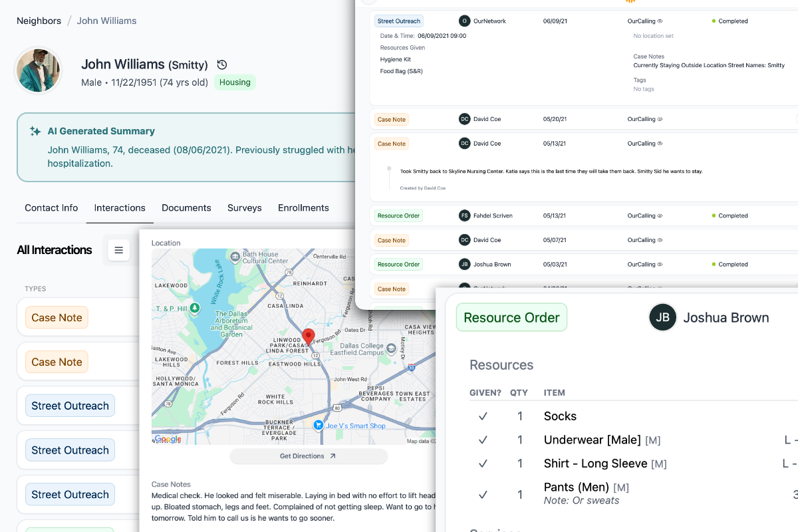Toggle the given checkmark for Socks
This screenshot has width=798, height=532.
point(483,416)
